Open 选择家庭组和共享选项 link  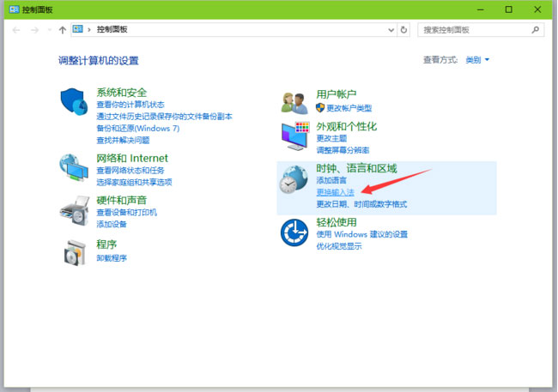point(134,182)
